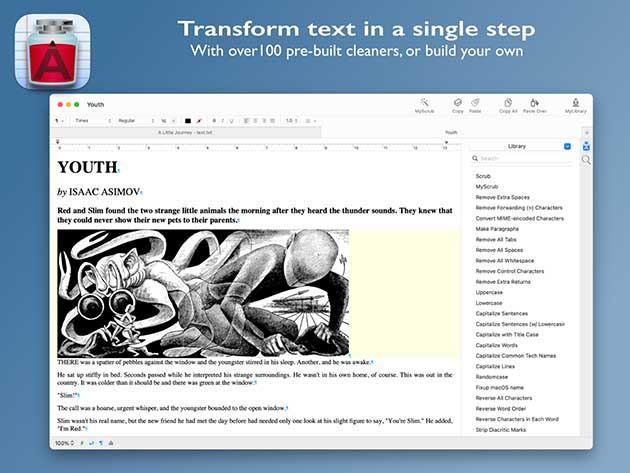
Task: Open the line spacing 1.0 dropdown
Action: pos(292,121)
